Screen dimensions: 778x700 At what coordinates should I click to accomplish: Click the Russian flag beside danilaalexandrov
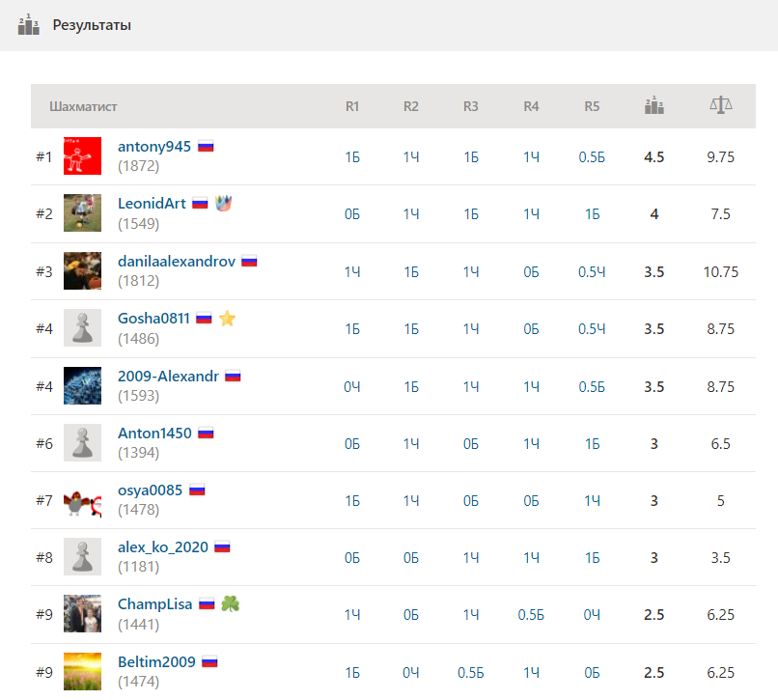click(249, 261)
